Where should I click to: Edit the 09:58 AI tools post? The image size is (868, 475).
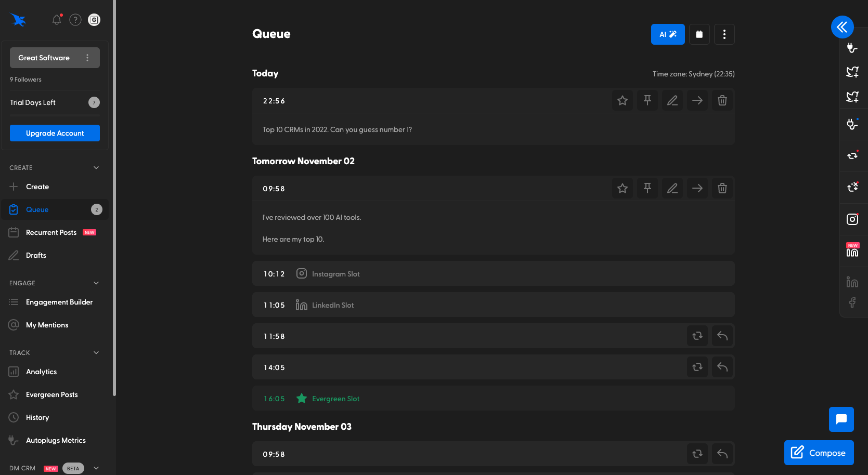pyautogui.click(x=672, y=188)
